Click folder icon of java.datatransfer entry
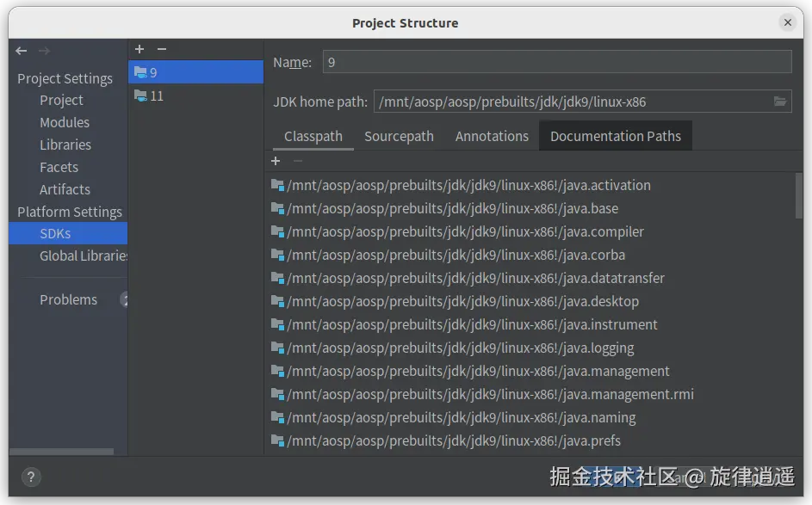 click(277, 278)
